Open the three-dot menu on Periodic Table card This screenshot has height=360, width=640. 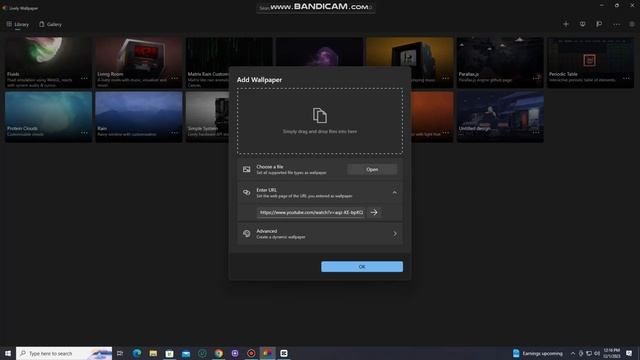[x=626, y=78]
